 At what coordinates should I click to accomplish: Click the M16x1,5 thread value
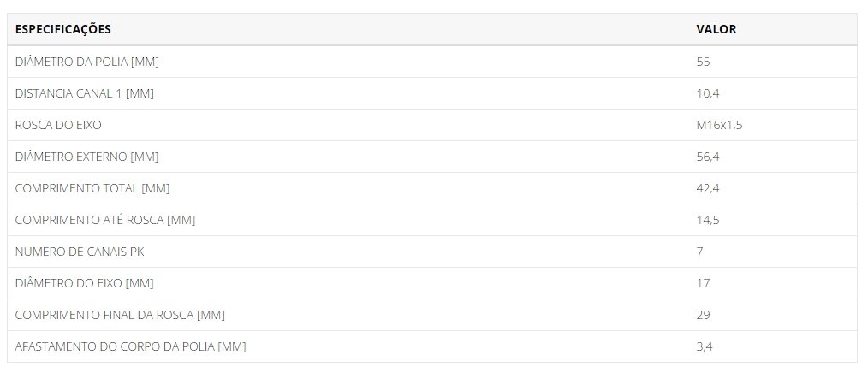click(719, 125)
